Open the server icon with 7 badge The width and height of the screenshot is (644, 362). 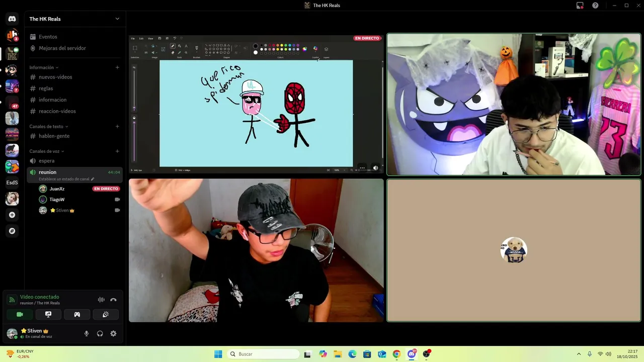point(12,86)
